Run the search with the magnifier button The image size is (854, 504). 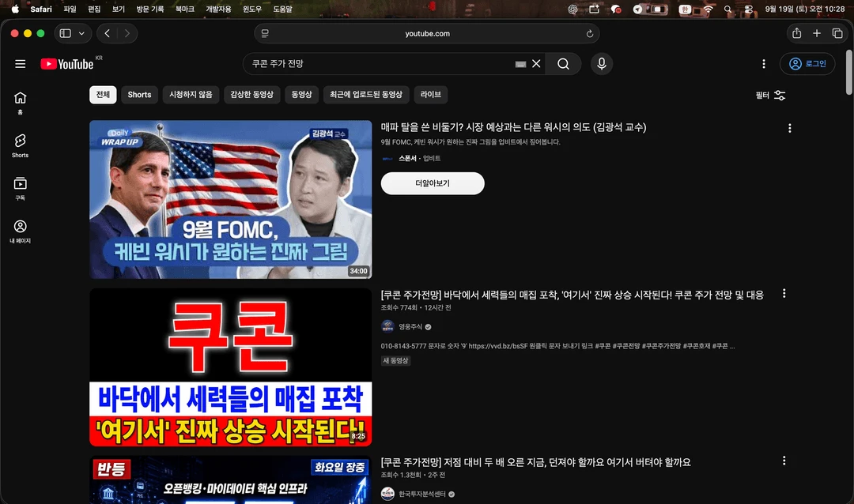563,64
